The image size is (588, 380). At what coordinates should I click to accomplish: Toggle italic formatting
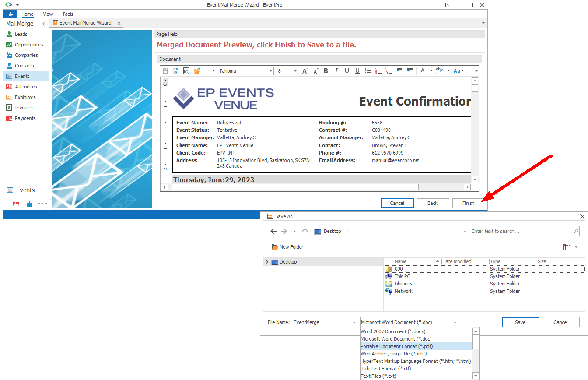tap(336, 71)
